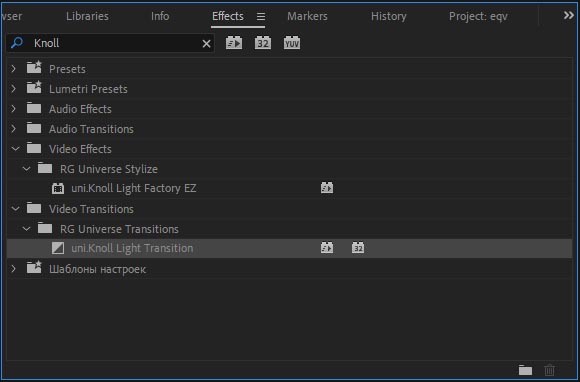Select the Video Transitions folder icon
Screen dimensions: 580x382
pyautogui.click(x=34, y=208)
